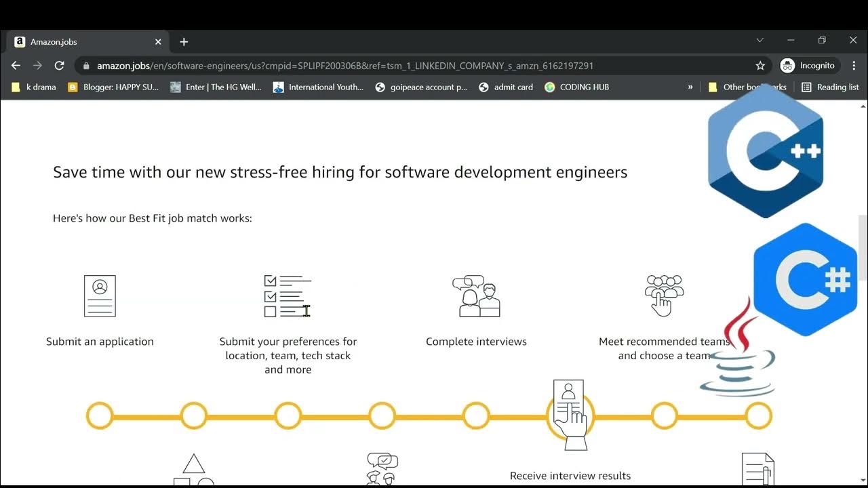The image size is (868, 488).
Task: Click the Blogger favicon in bookmarks bar
Action: coord(73,87)
